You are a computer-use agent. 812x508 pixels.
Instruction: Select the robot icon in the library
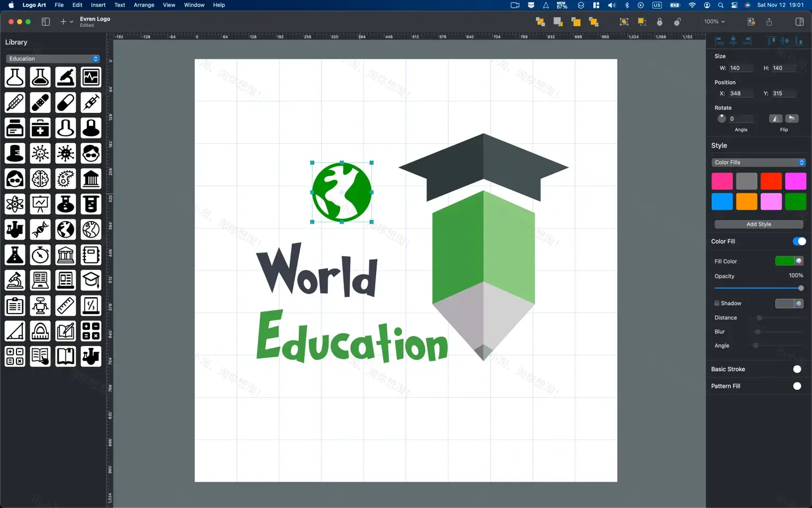[40, 306]
